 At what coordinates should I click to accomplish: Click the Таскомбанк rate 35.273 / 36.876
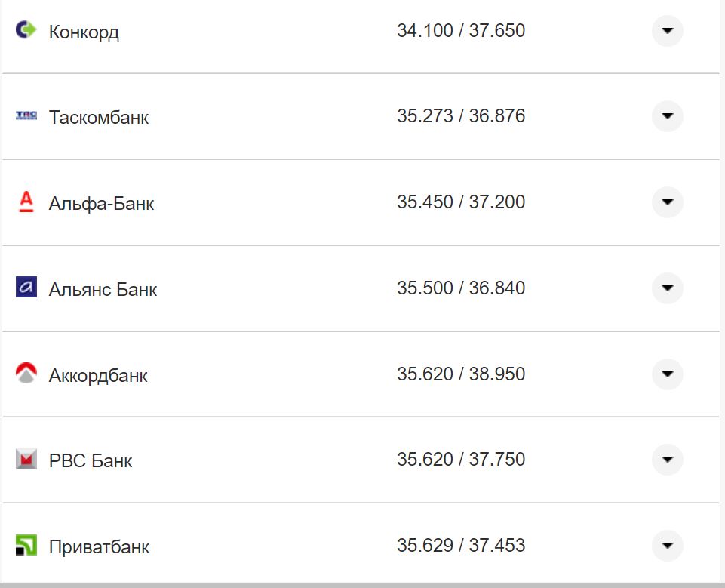tap(461, 116)
